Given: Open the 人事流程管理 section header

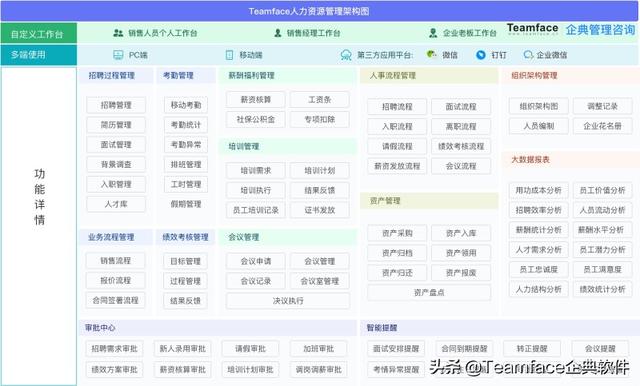Looking at the screenshot, I should (429, 75).
